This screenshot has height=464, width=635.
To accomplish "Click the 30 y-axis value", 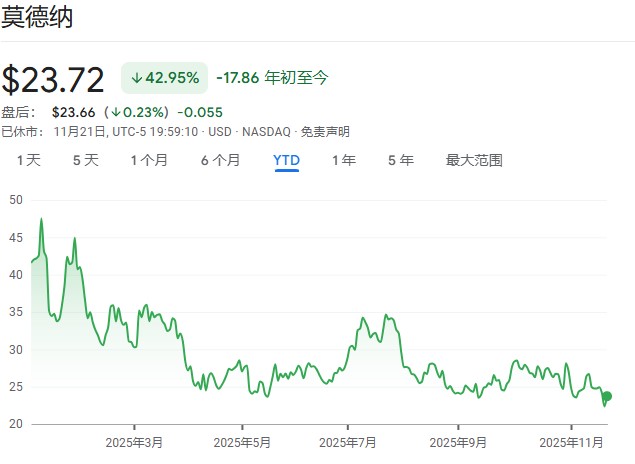I will [16, 349].
